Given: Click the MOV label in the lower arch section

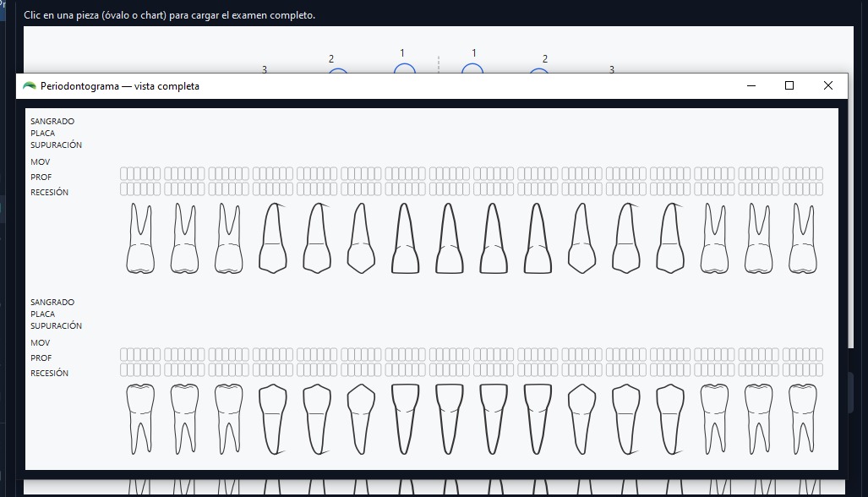Looking at the screenshot, I should point(40,342).
